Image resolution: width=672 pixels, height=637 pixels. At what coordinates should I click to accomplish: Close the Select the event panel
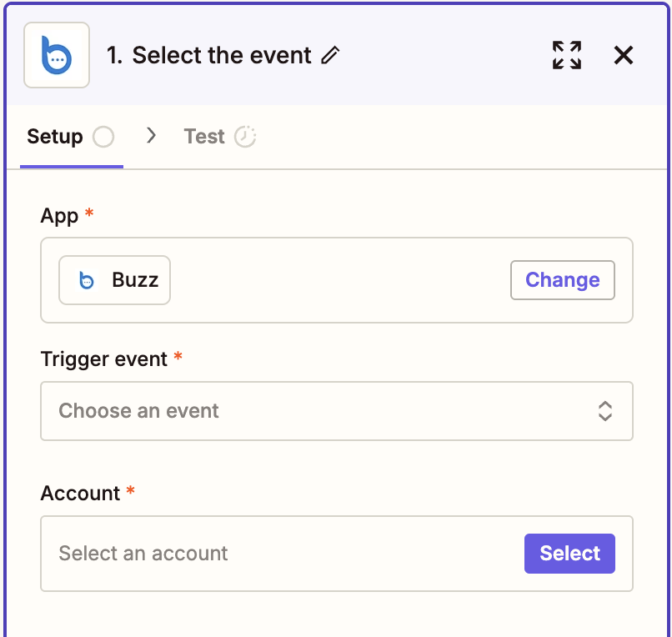click(x=624, y=55)
